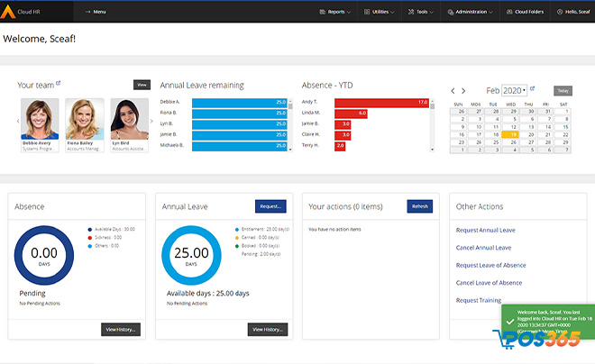
Task: Click Cancel Leave of Absence link
Action: coord(489,283)
